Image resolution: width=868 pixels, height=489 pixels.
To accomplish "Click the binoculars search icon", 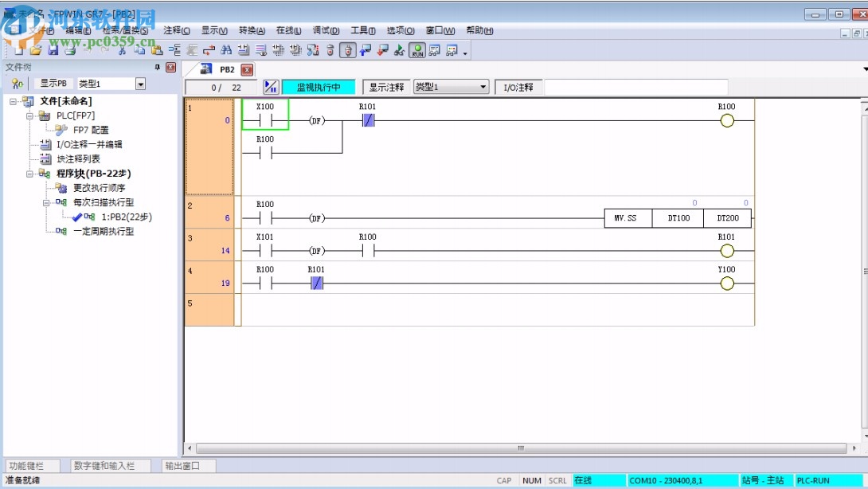I will [x=226, y=50].
